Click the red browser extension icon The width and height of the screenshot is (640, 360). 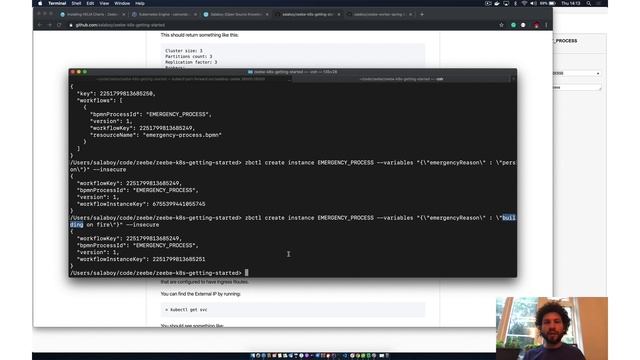pyautogui.click(x=536, y=25)
